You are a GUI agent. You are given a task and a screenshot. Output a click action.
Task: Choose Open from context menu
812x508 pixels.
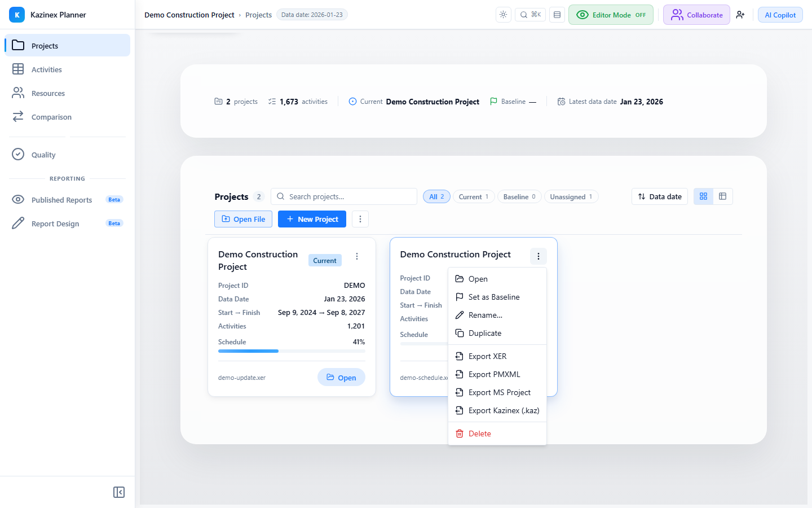coord(497,279)
